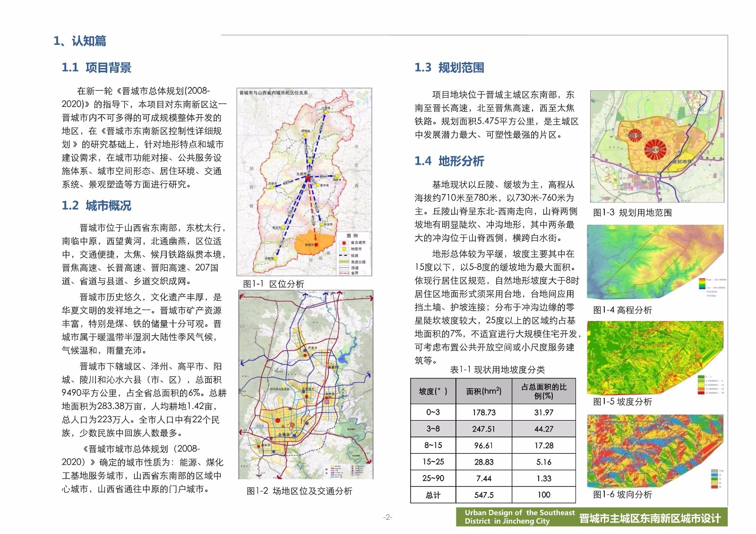Select percentage cell 1.33

[544, 478]
